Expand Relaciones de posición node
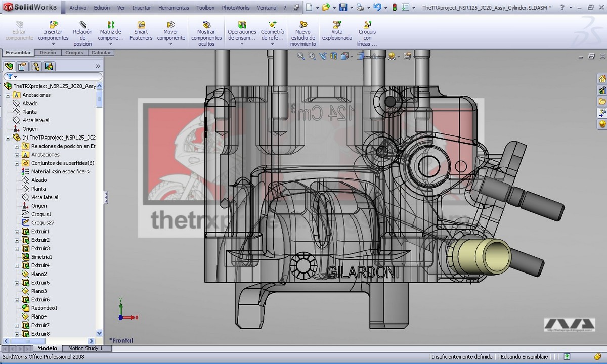The height and width of the screenshot is (364, 607). click(17, 146)
